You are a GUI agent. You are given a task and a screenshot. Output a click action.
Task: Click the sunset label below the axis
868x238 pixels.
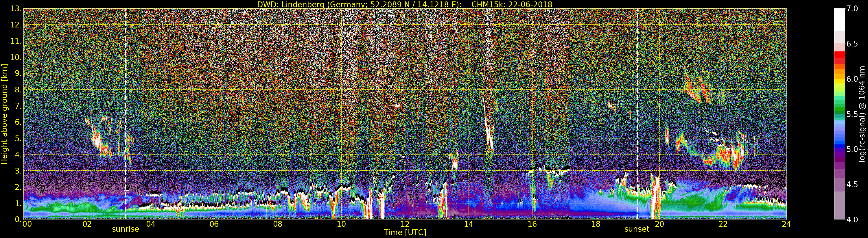tap(637, 229)
